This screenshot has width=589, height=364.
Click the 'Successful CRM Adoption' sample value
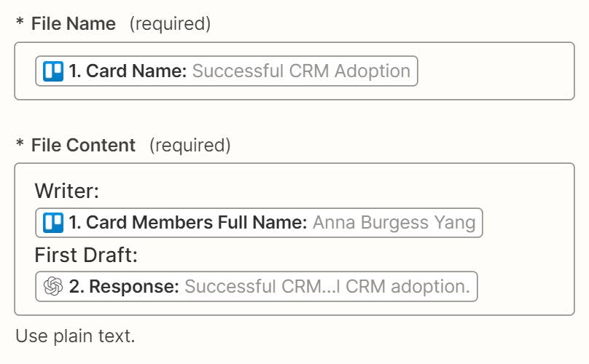(301, 71)
